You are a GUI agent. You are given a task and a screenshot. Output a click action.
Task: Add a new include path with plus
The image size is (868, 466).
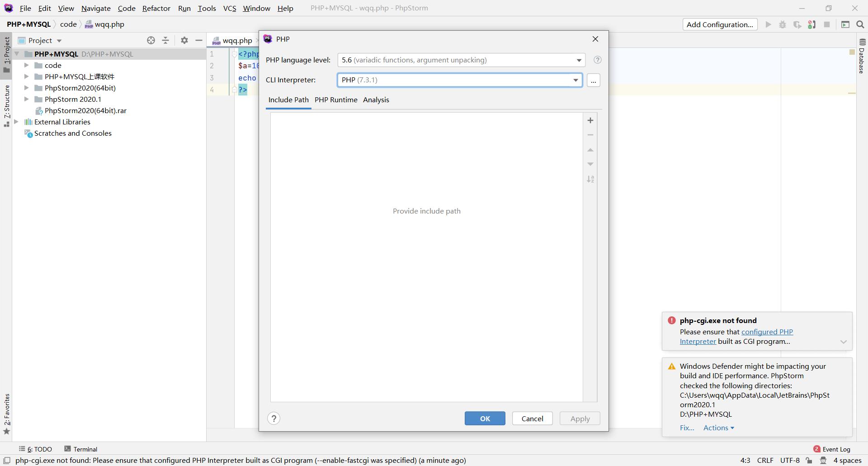(590, 120)
